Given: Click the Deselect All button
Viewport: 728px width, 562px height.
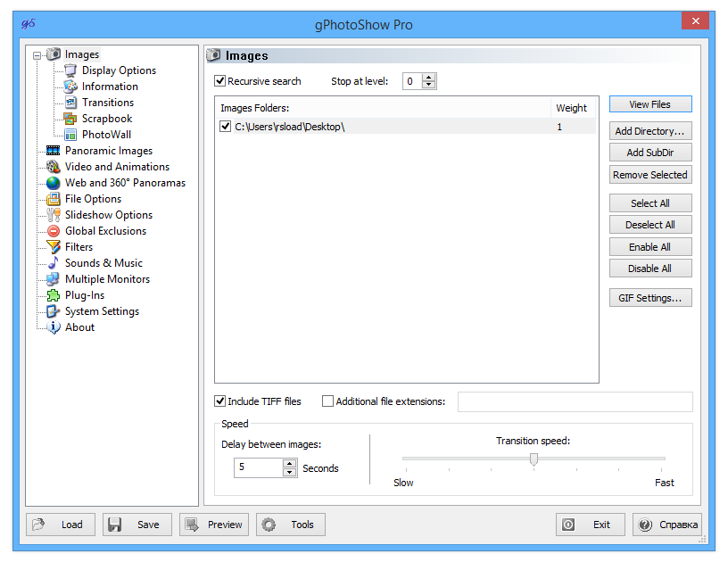Looking at the screenshot, I should 650,225.
